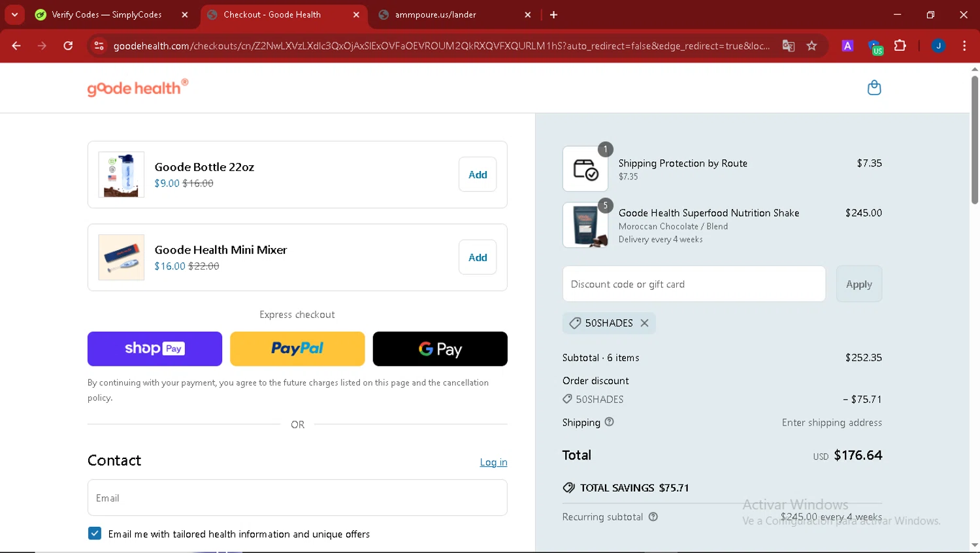Switch to Verify Codes — SimplyCodes tab
The width and height of the screenshot is (980, 553).
click(107, 14)
